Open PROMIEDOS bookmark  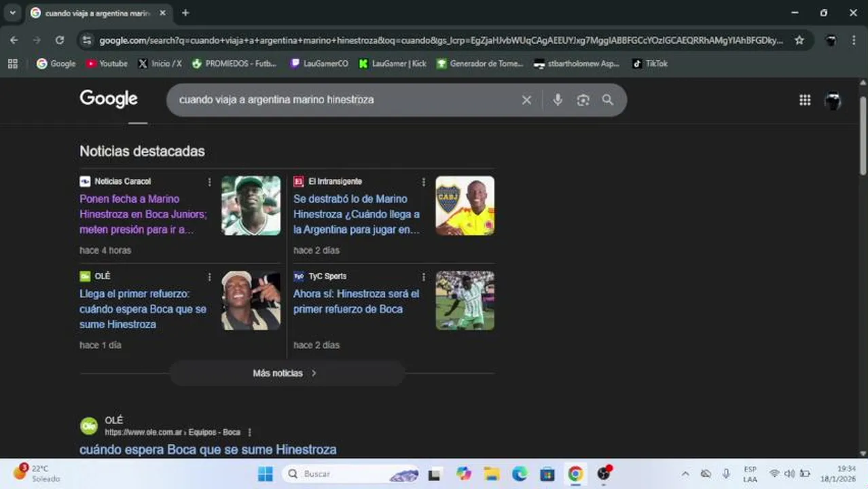pyautogui.click(x=234, y=63)
